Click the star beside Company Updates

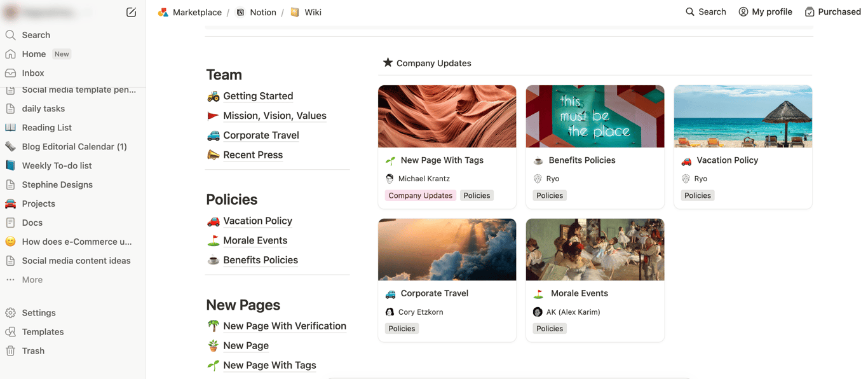pyautogui.click(x=388, y=62)
